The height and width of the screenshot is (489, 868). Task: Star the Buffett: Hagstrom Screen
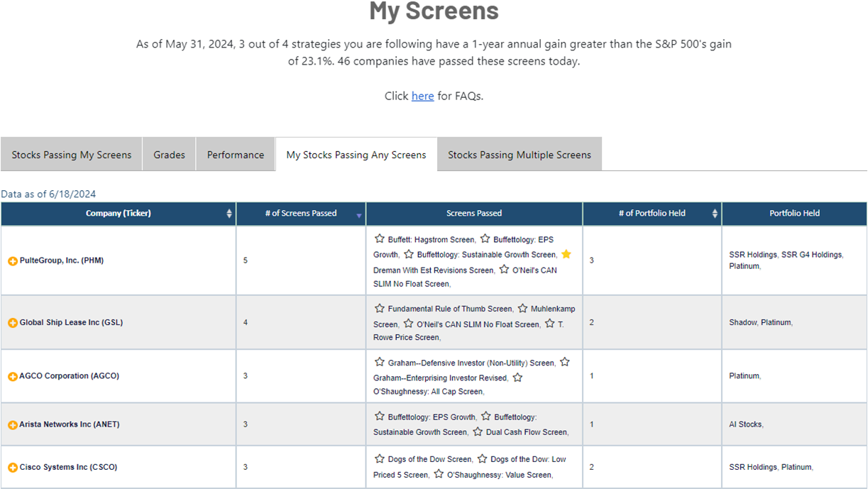[x=380, y=239]
